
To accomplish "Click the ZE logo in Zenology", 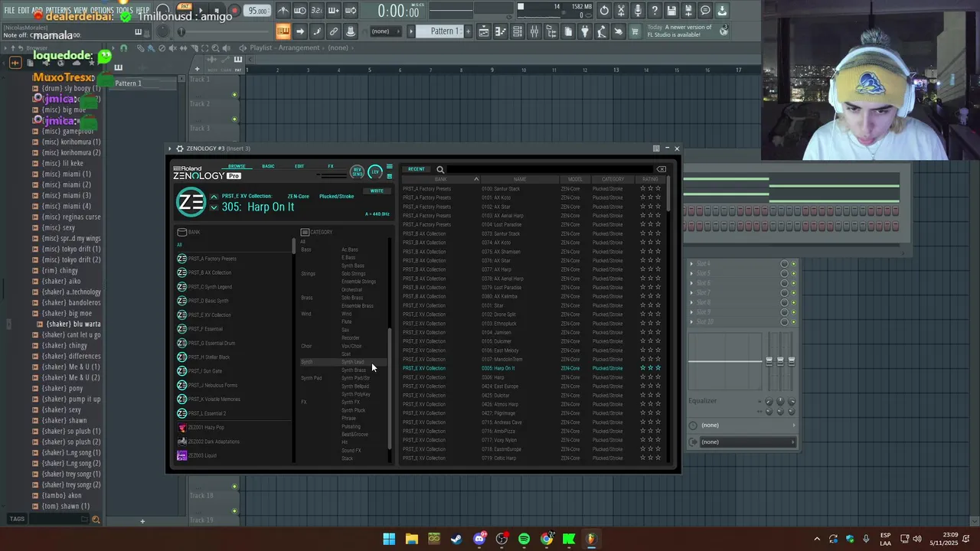I will pyautogui.click(x=191, y=202).
